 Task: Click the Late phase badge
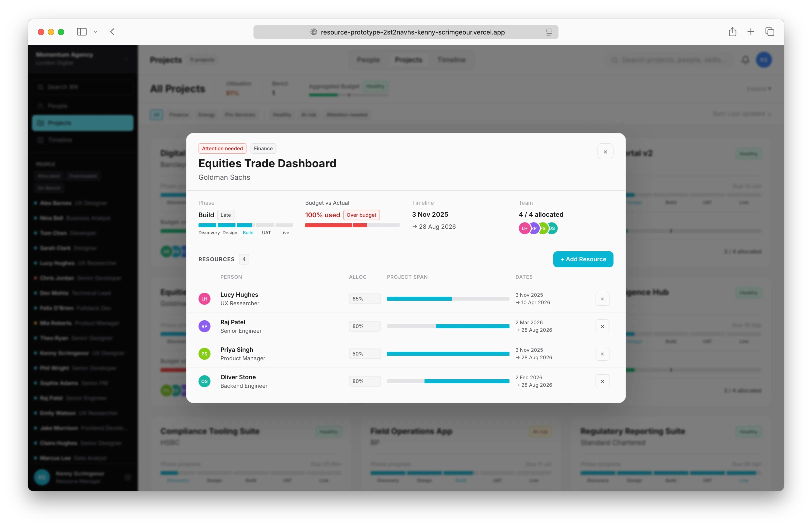click(225, 215)
